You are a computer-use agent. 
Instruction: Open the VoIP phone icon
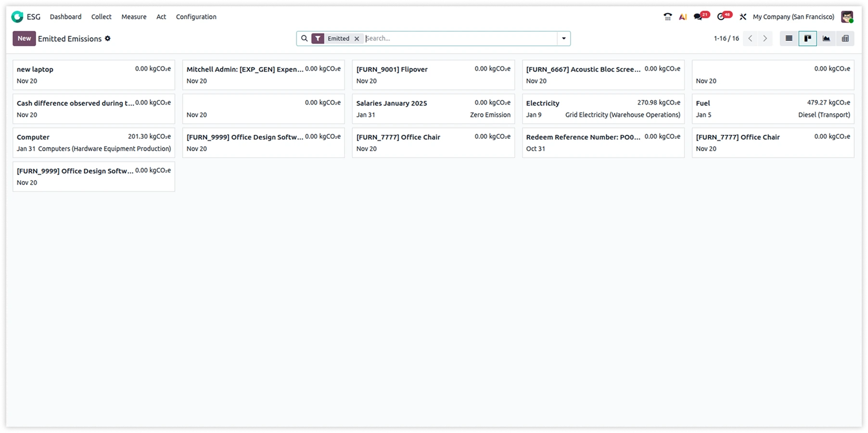(x=667, y=17)
